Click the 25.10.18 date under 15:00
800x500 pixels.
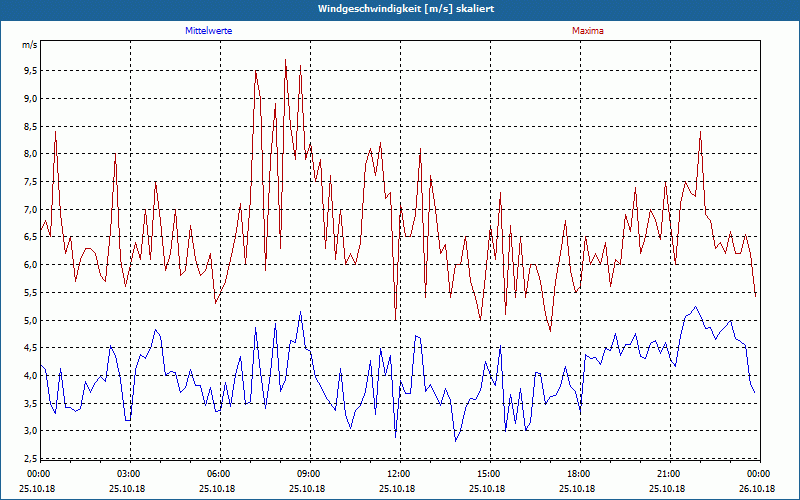pyautogui.click(x=487, y=488)
